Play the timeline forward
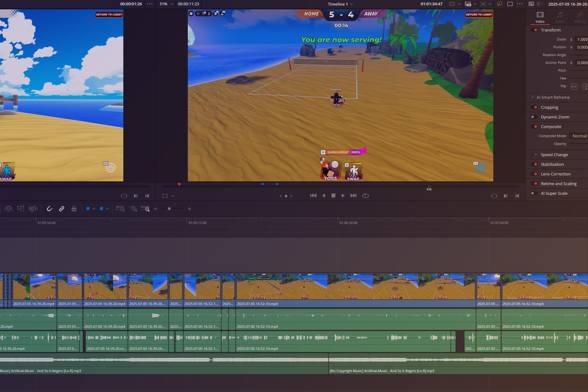588x392 pixels. [343, 195]
